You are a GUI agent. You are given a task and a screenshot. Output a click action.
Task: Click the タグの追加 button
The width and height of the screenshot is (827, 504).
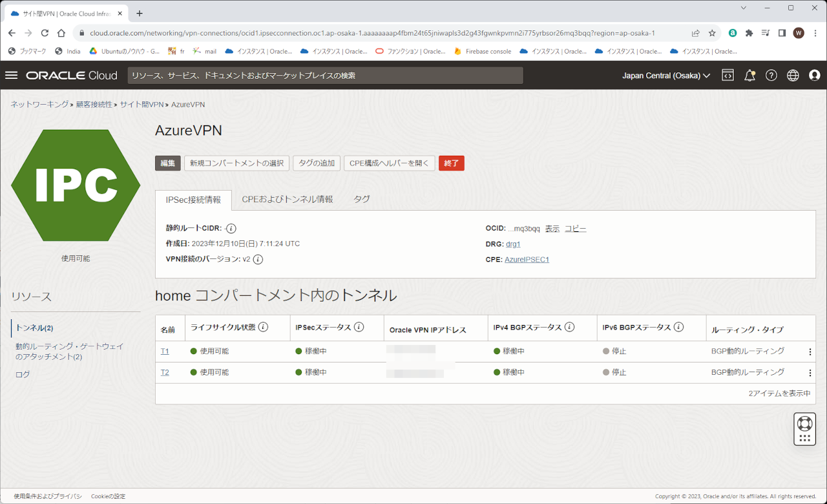[x=317, y=163]
